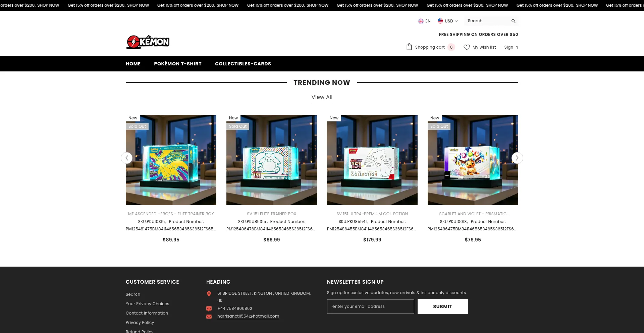This screenshot has width=644, height=333.
Task: Click the search magnifier icon
Action: tap(513, 21)
